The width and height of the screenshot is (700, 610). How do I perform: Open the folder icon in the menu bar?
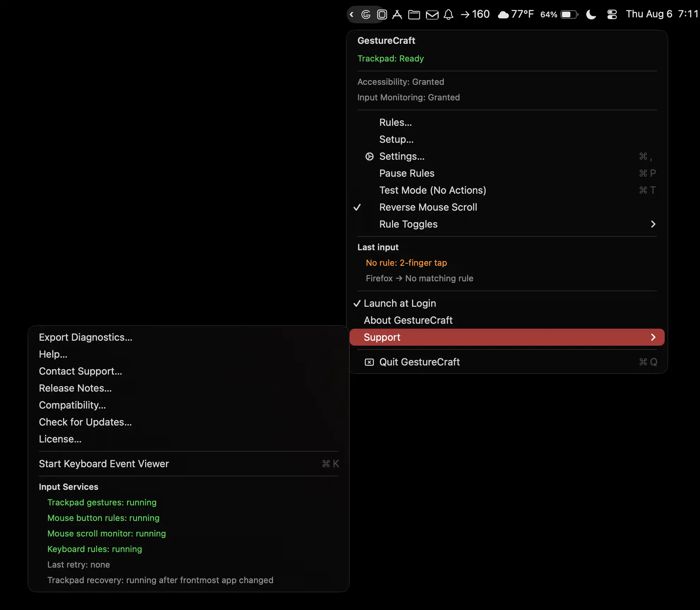point(414,14)
